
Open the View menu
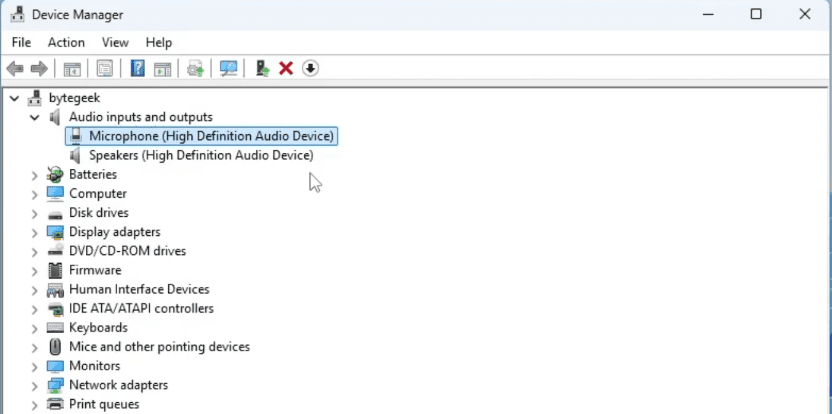click(115, 42)
